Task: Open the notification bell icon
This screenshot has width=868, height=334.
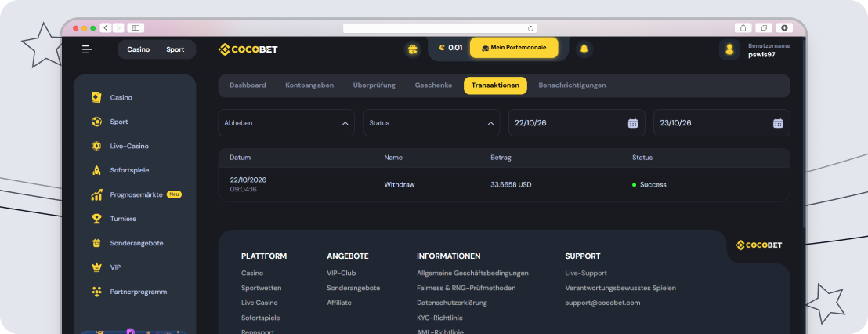Action: [x=584, y=49]
